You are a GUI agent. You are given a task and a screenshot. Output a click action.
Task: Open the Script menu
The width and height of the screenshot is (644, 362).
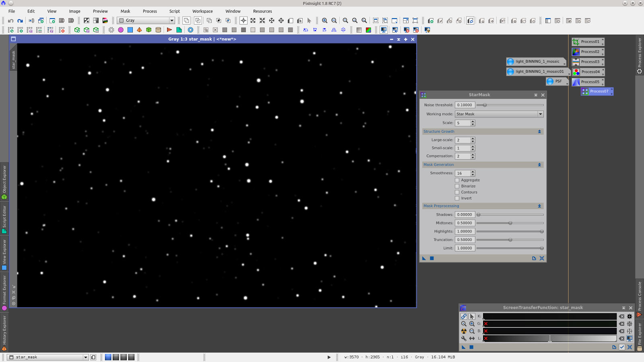pos(174,11)
